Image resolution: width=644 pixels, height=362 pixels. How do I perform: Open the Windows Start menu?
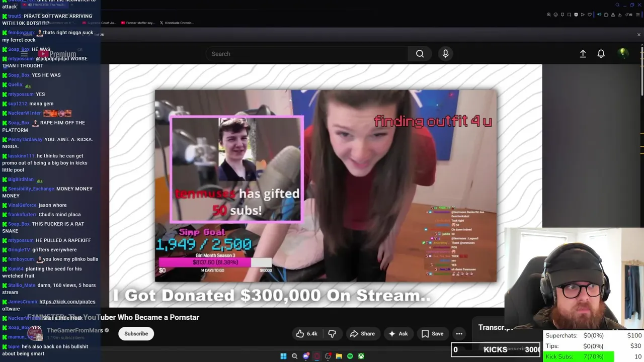(x=283, y=356)
